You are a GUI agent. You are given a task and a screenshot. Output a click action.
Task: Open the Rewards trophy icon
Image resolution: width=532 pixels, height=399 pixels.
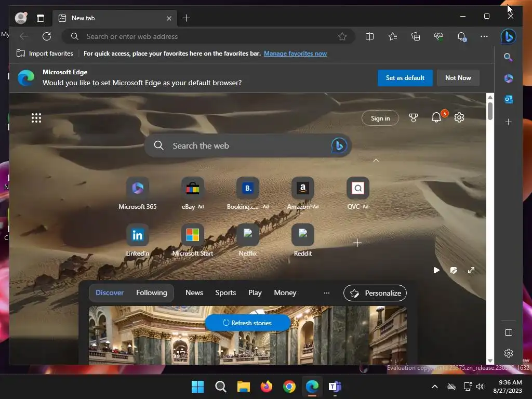[x=413, y=118]
